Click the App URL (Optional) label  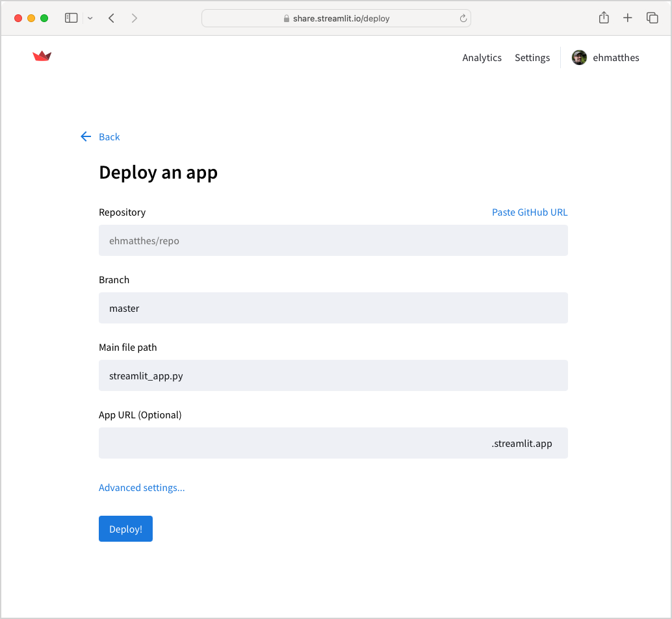click(140, 415)
